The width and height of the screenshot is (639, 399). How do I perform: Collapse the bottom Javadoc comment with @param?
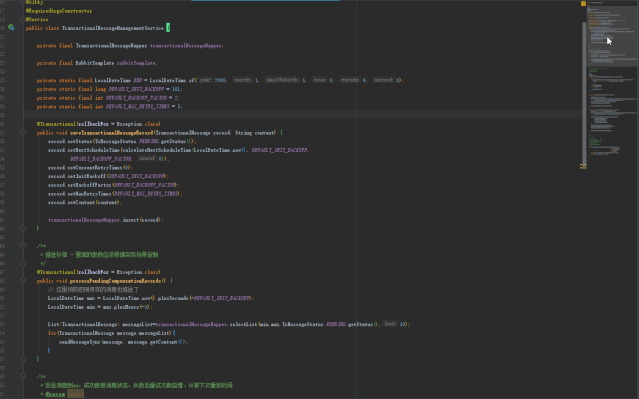[23, 376]
